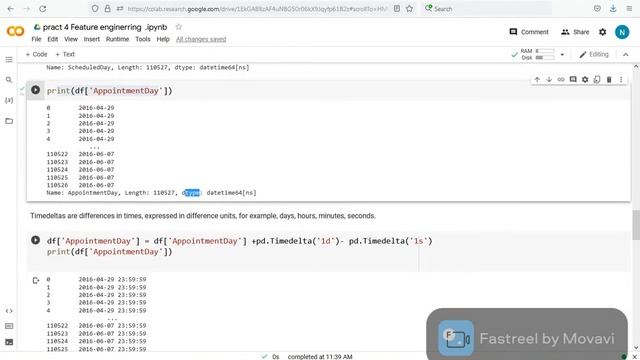Click the RAM usage bar
Viewport: 640px width, 360px height.
pyautogui.click(x=545, y=51)
